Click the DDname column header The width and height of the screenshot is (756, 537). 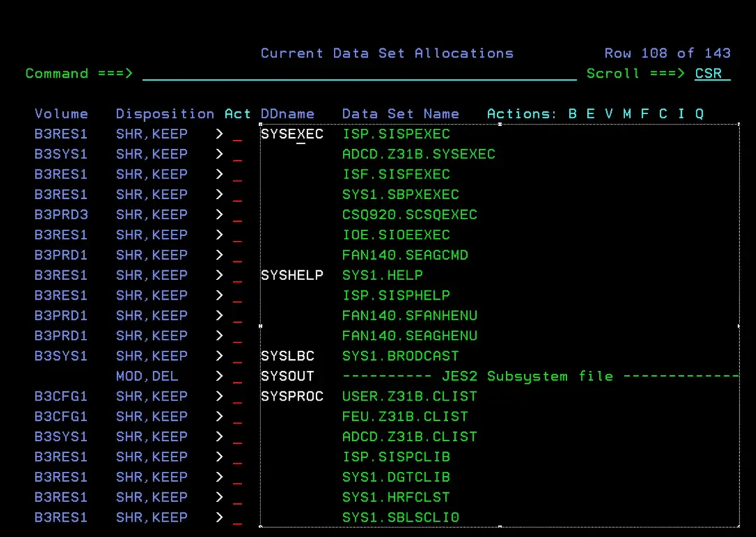tap(288, 113)
